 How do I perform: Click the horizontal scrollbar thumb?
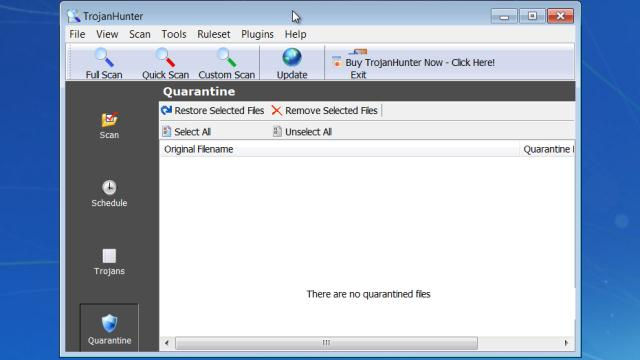coord(326,343)
